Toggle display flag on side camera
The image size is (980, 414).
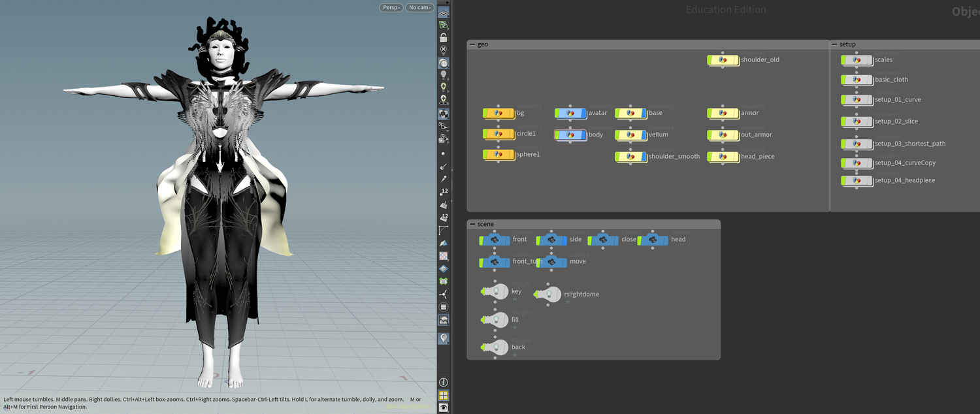point(564,240)
